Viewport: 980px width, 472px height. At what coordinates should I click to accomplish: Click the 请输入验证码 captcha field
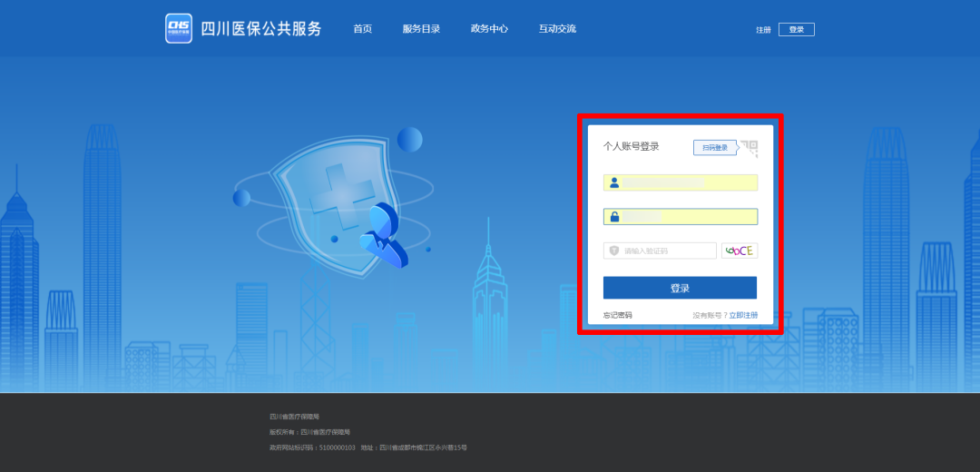660,251
